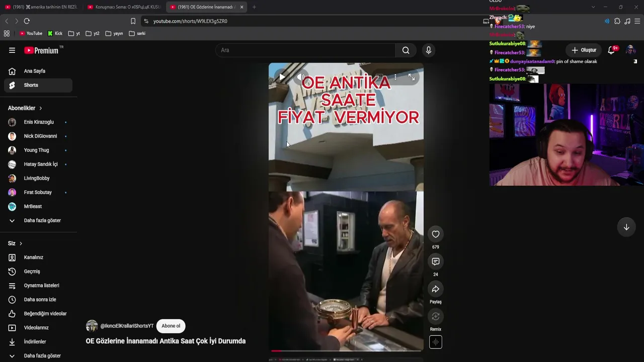
Task: Reload the page
Action: [x=27, y=21]
